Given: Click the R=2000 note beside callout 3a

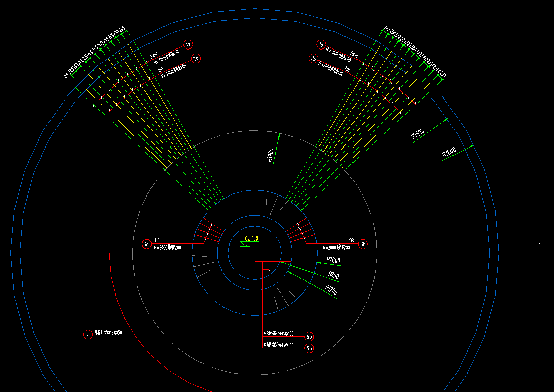Looking at the screenshot, I should (168, 248).
